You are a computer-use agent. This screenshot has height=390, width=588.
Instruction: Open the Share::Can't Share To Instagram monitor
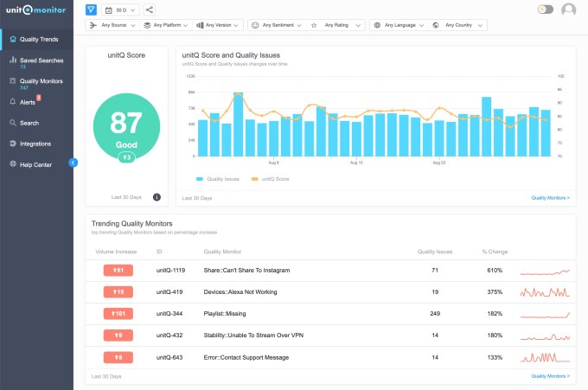245,271
